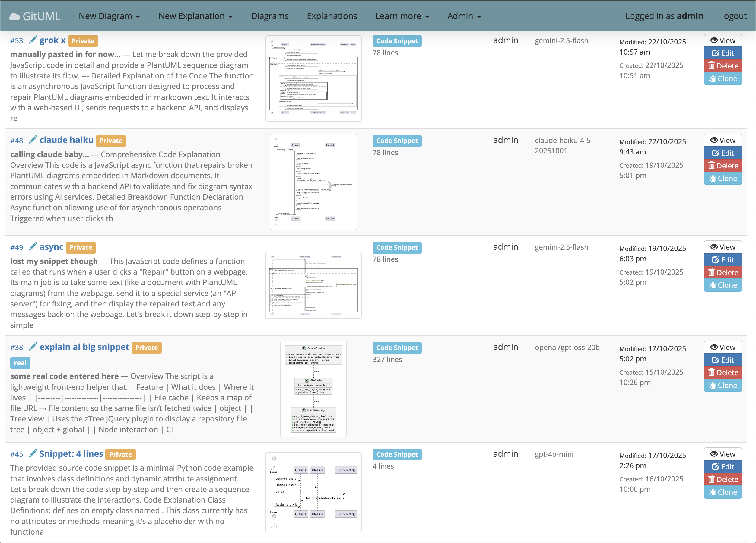
Task: Click pencil icon next to async entry
Action: click(33, 247)
